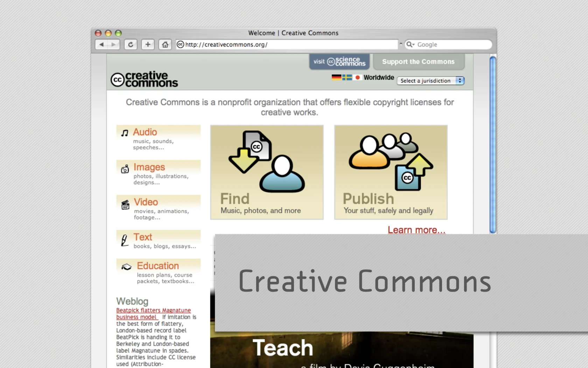Image resolution: width=588 pixels, height=368 pixels.
Task: Go forward with the browser forward arrow
Action: [113, 45]
